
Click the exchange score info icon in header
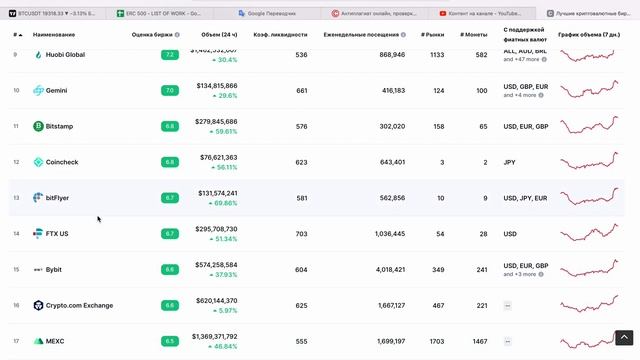[177, 35]
